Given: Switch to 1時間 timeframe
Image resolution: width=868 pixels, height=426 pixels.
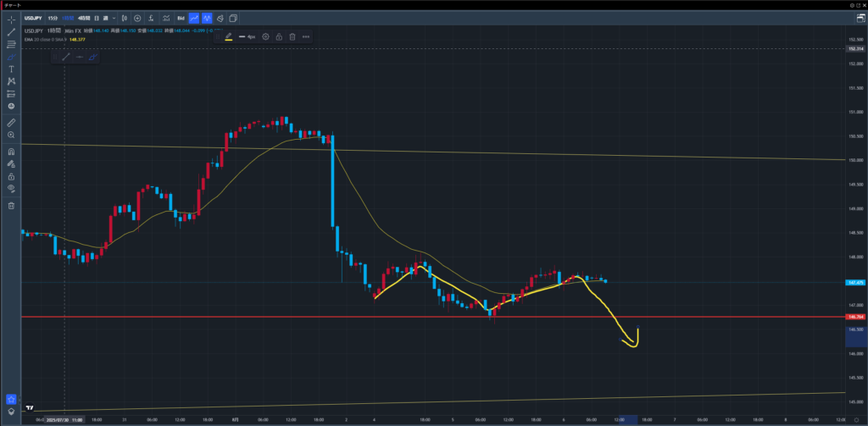Looking at the screenshot, I should coord(68,19).
